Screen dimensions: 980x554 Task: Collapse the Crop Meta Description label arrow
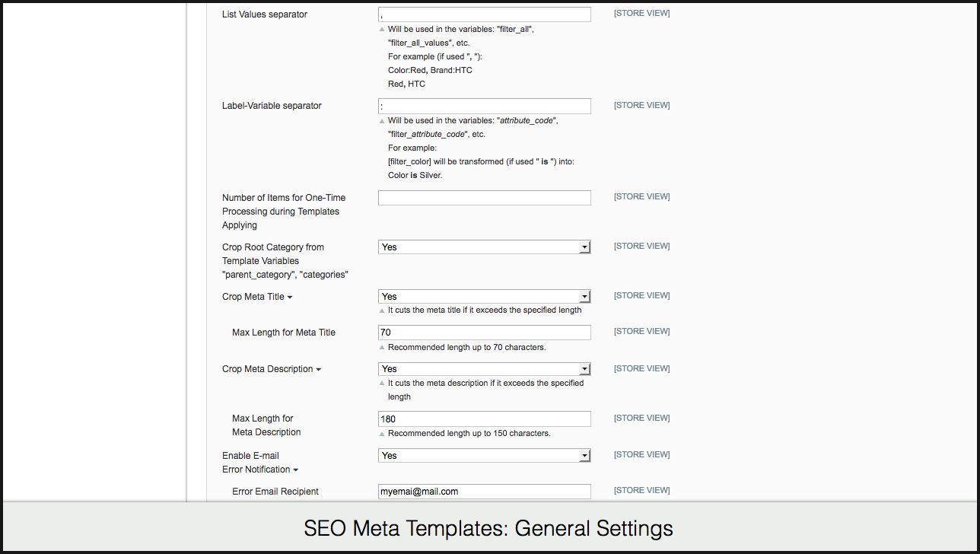[318, 370]
